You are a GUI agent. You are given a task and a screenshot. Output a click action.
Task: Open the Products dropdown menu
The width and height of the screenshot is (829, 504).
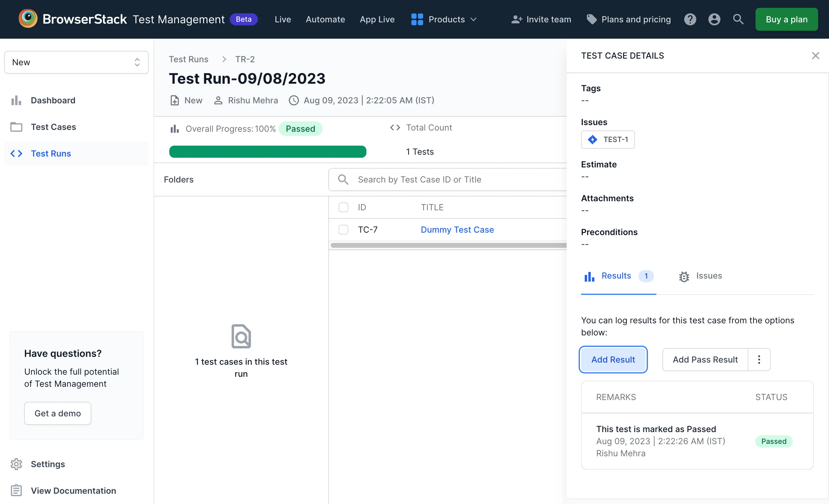click(x=444, y=19)
